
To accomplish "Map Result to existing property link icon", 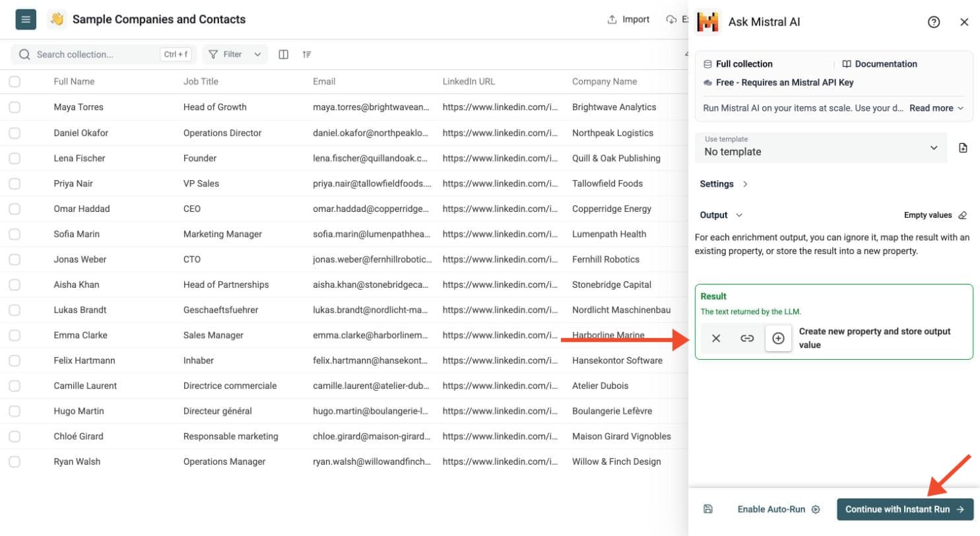I will [747, 338].
